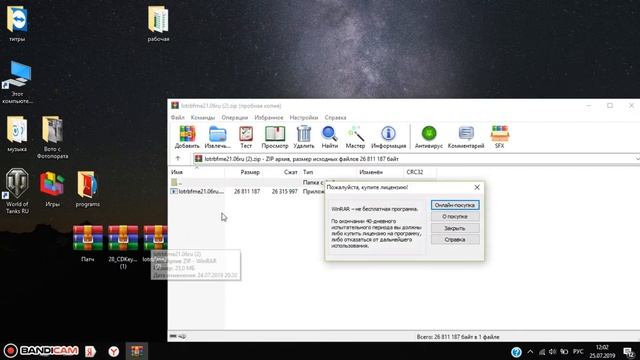640x360 pixels.
Task: Open the Команды menu
Action: pyautogui.click(x=203, y=118)
